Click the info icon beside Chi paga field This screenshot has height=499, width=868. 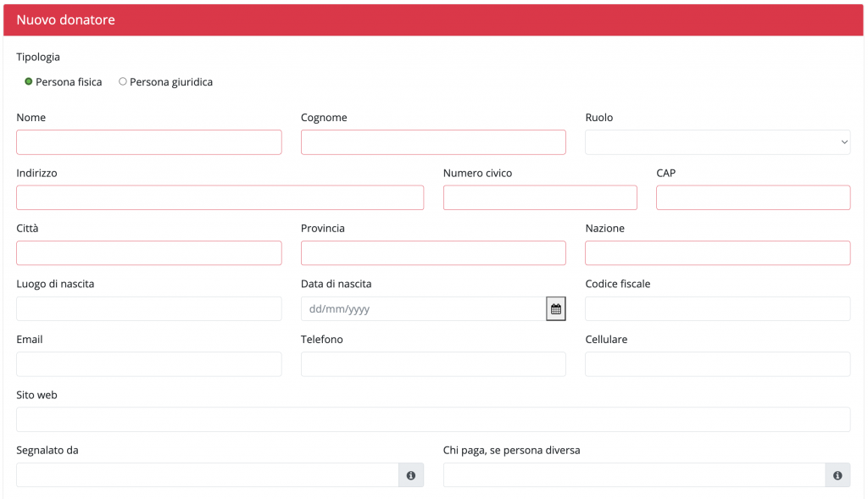pyautogui.click(x=837, y=475)
